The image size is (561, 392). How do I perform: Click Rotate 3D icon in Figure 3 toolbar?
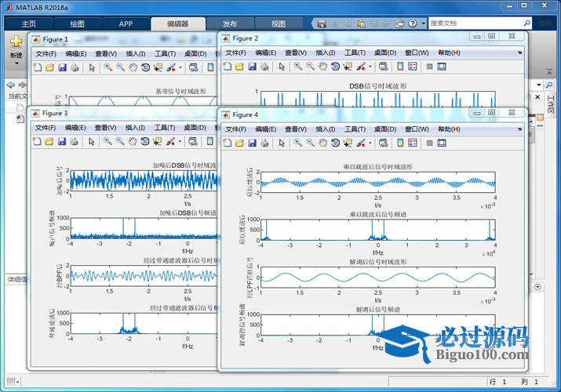pos(145,141)
